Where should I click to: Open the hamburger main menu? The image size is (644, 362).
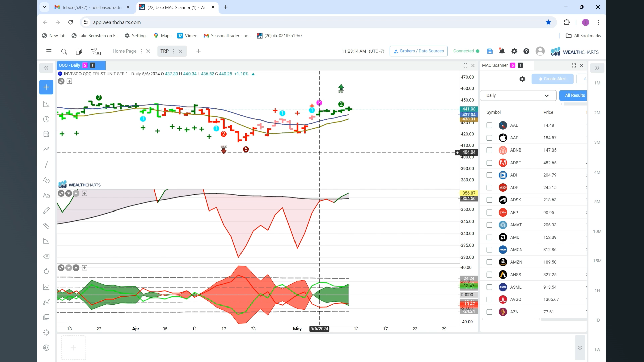pos(49,51)
